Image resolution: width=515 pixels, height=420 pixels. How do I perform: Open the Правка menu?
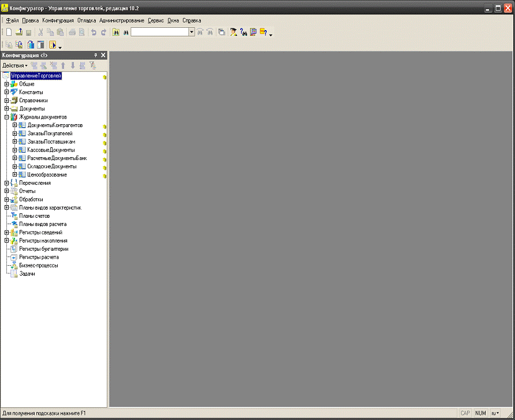[x=30, y=20]
